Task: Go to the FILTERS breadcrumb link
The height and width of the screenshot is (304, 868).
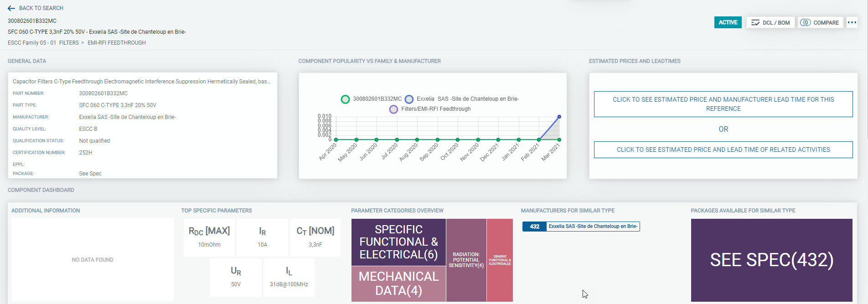Action: pyautogui.click(x=69, y=43)
